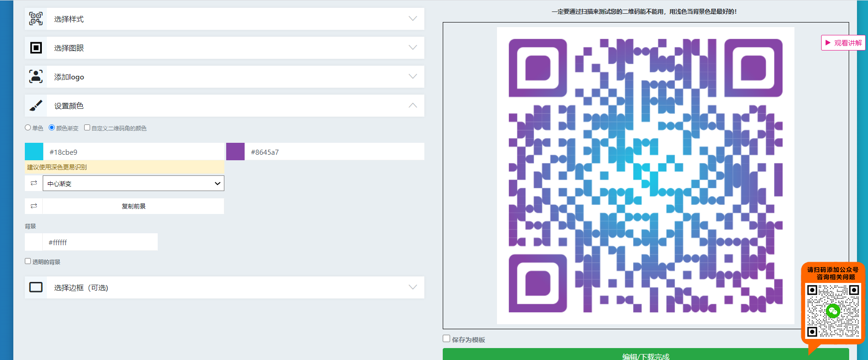Viewport: 868px width, 360px height.
Task: Click the frame rectangle icon beside 选择边框
Action: [36, 287]
